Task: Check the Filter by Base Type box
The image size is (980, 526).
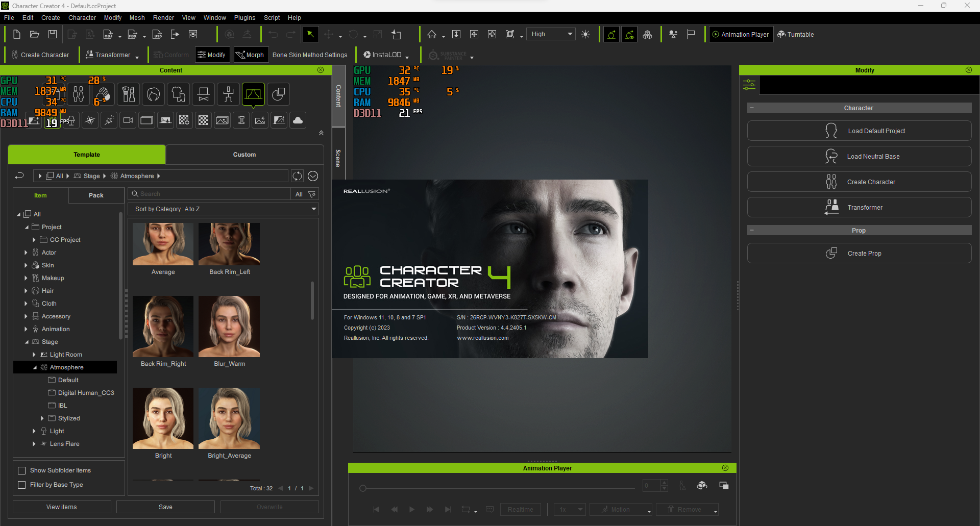Action: coord(22,485)
